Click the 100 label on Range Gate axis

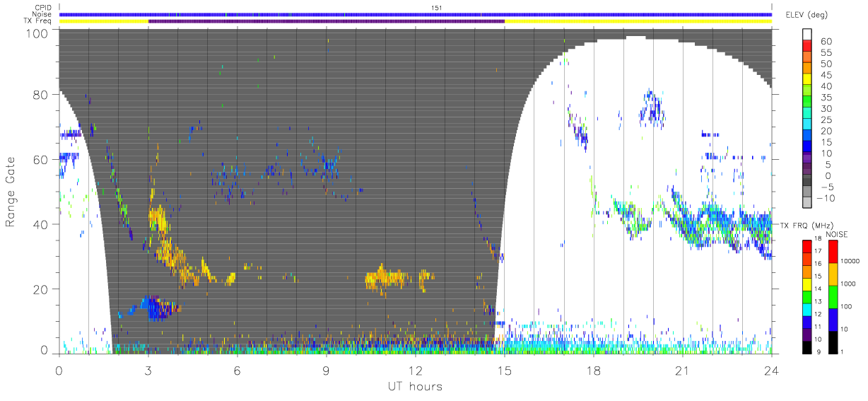(38, 33)
